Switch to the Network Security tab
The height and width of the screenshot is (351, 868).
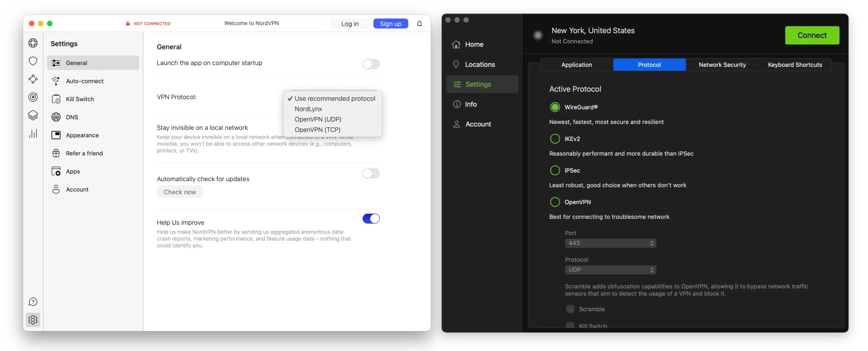pos(722,65)
